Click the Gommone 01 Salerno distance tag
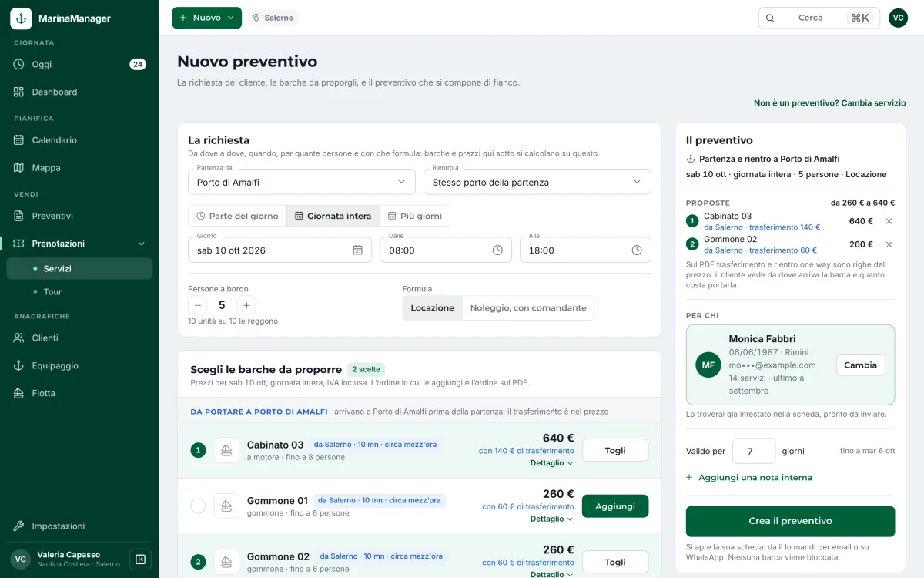924x578 pixels. click(379, 501)
